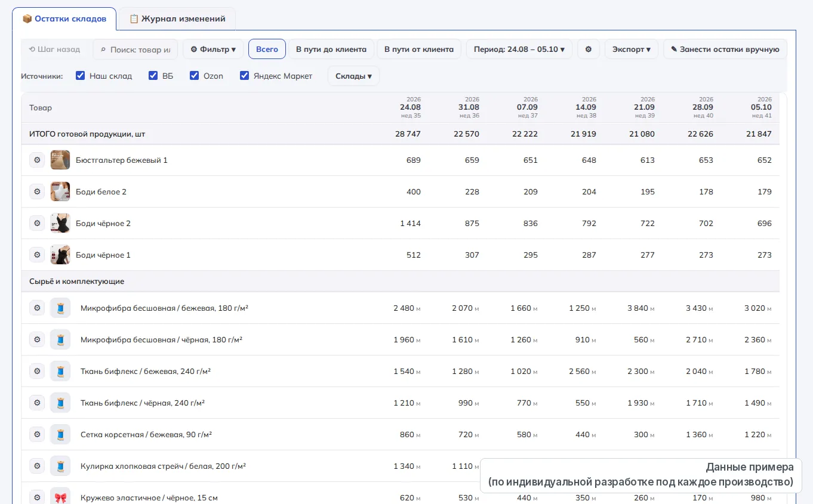Open settings gear for Бюстгальтер бежевый 1
813x504 pixels.
(37, 160)
